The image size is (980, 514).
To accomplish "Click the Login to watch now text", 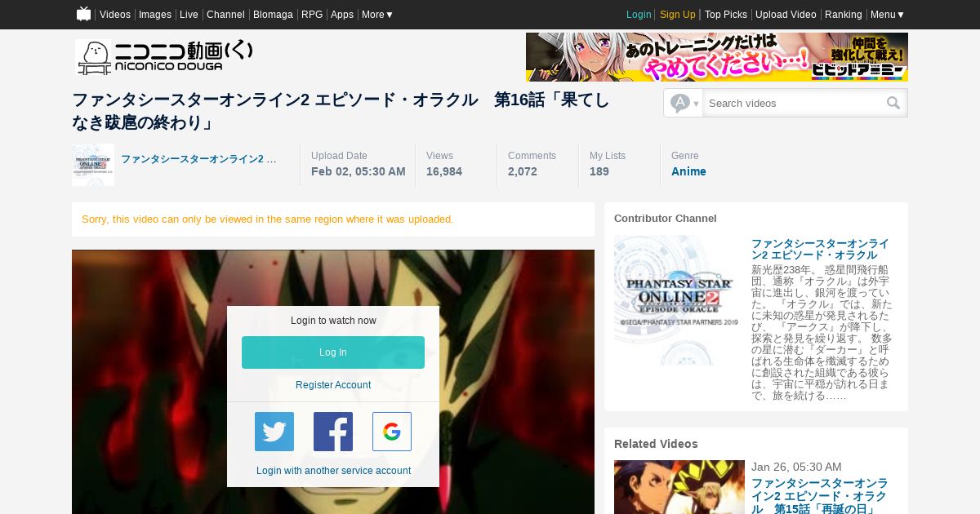I will [x=333, y=321].
